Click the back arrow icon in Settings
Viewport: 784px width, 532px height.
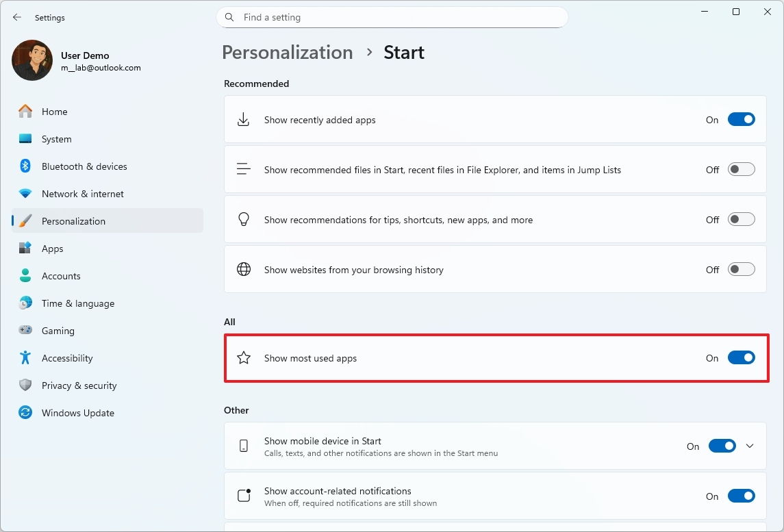pos(17,18)
